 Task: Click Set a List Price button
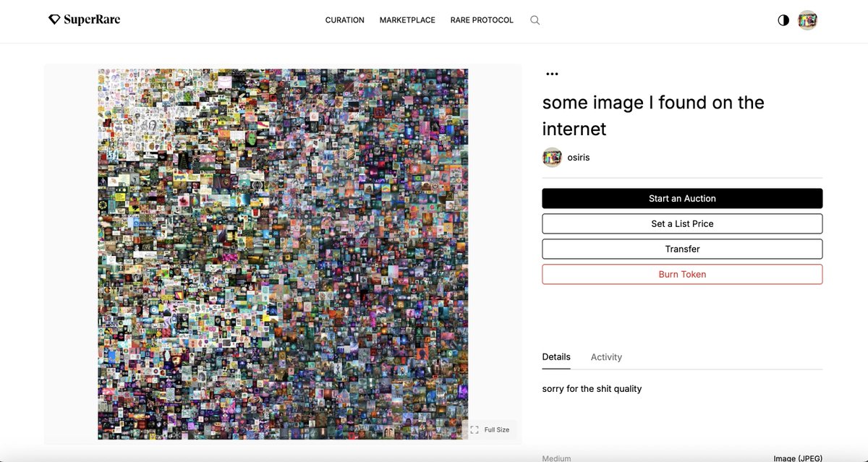682,223
